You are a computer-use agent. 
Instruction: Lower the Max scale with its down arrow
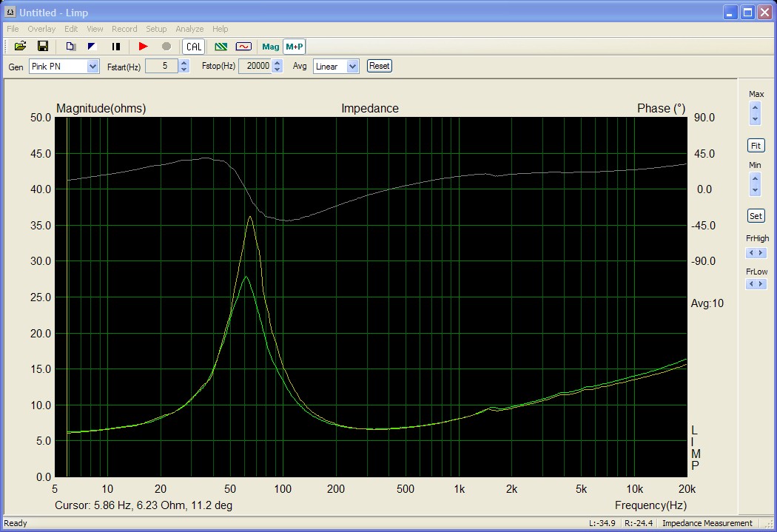(756, 119)
